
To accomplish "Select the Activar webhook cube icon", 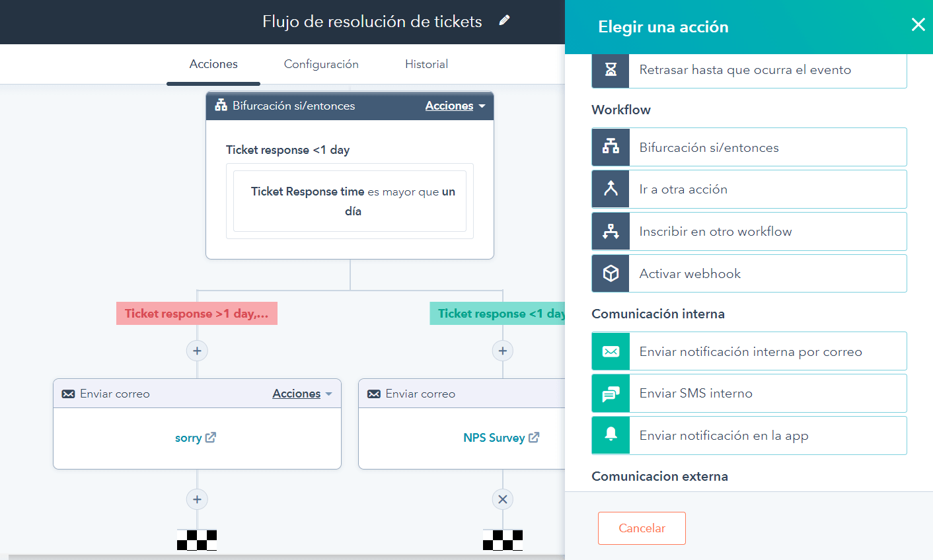I will coord(611,273).
